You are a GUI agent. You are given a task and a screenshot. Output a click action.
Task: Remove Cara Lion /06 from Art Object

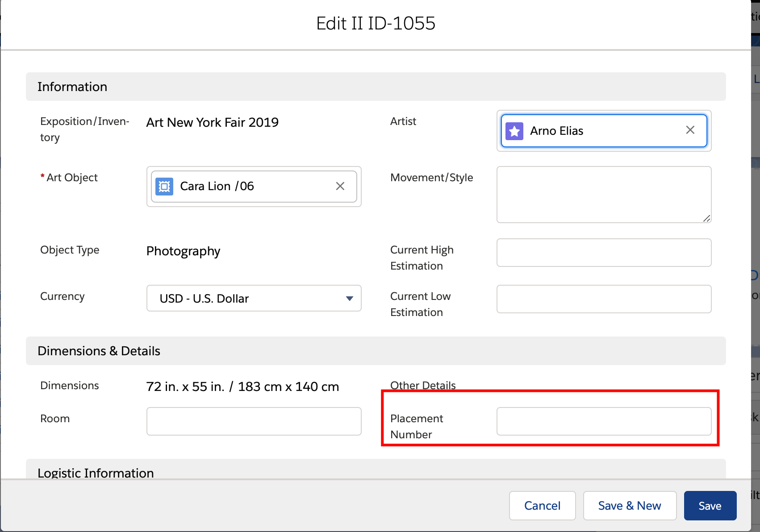point(340,186)
